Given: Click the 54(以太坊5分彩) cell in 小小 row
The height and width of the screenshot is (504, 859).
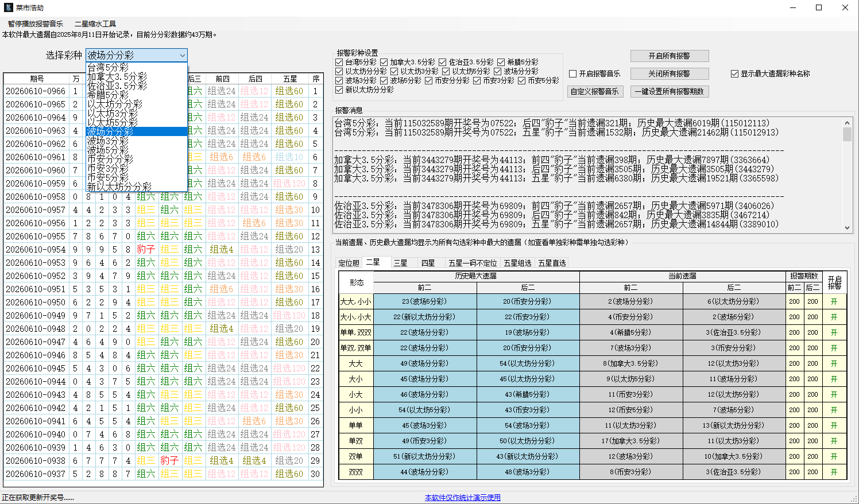Looking at the screenshot, I should [425, 410].
